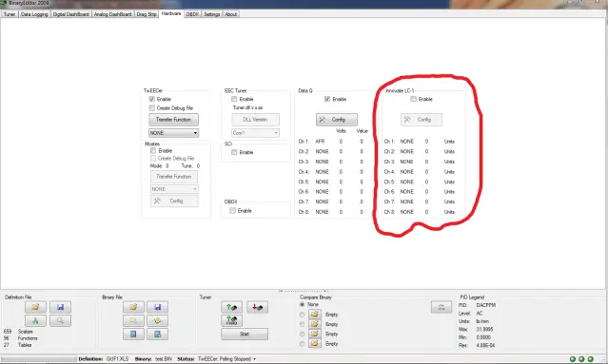Open the OBDII tab
Viewport: 608px width, 364px height.
(192, 14)
